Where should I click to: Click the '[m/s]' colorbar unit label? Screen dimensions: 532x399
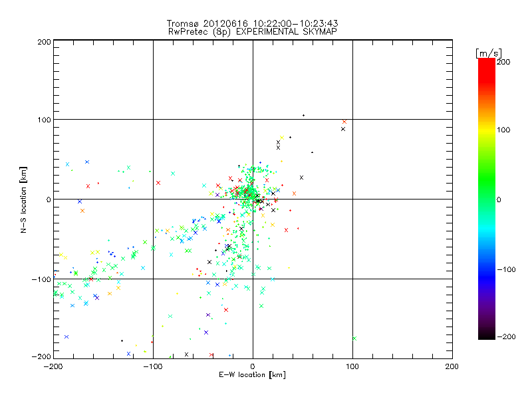point(489,53)
